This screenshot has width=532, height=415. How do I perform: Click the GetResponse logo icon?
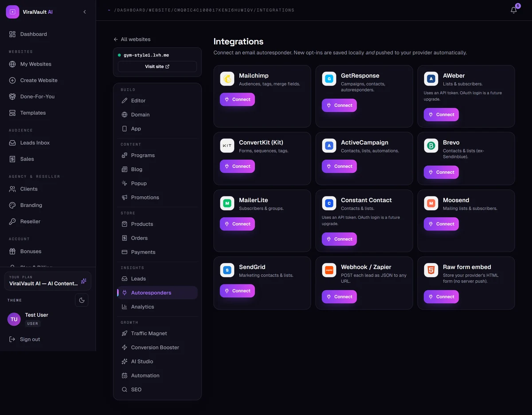[x=329, y=79]
